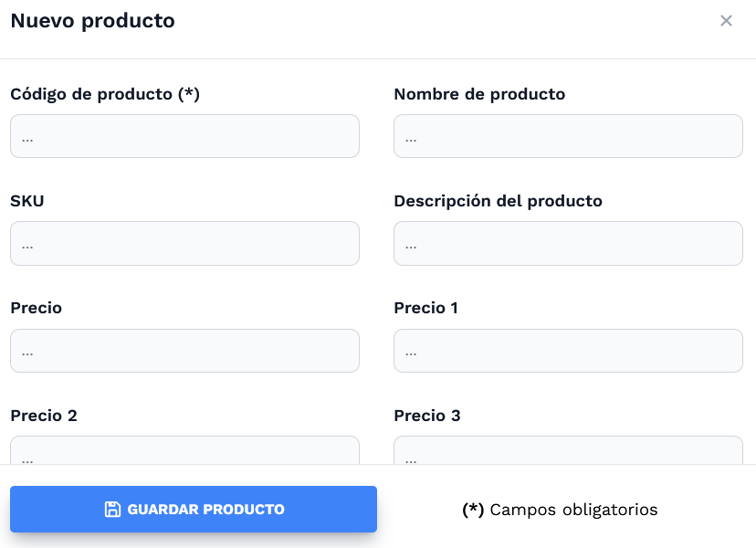Click the 'Precio 2' label text

[x=44, y=416]
